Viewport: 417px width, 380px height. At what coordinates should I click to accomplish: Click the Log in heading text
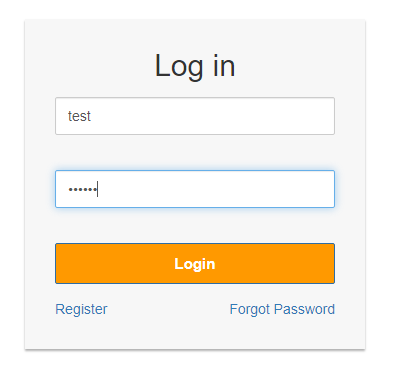(x=195, y=66)
